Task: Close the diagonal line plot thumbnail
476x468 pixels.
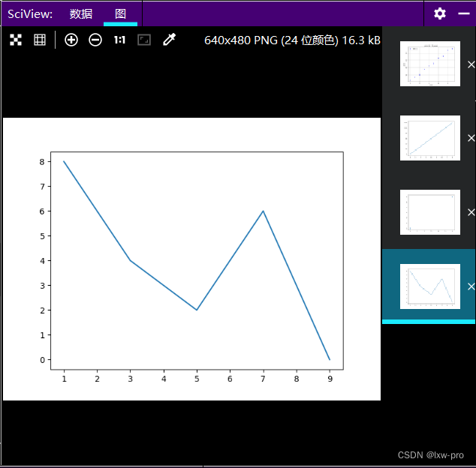Action: 471,138
